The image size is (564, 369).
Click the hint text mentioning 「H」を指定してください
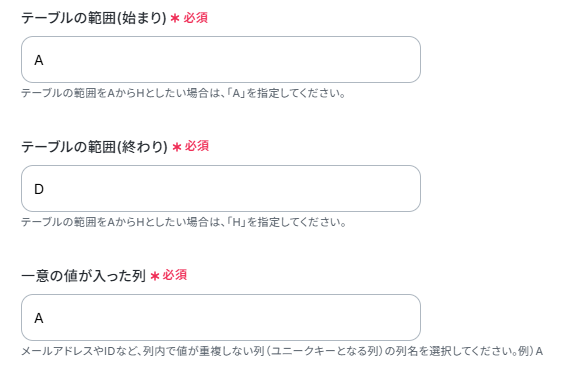coord(183,222)
